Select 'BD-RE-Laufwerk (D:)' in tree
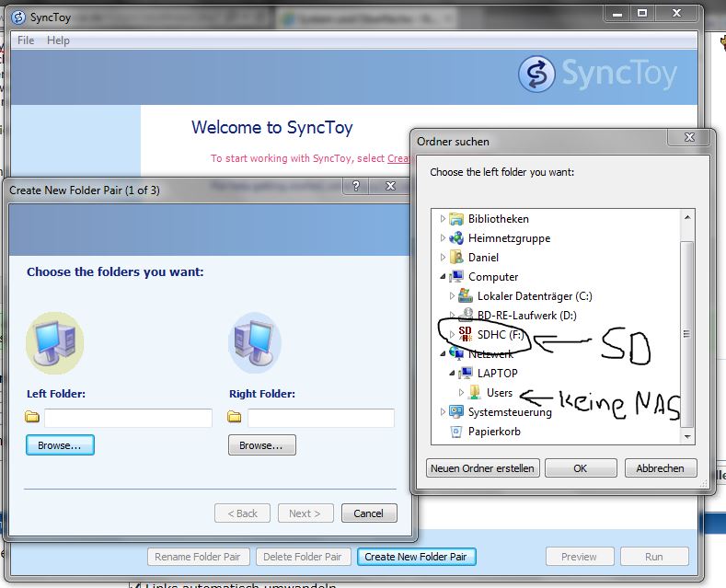The image size is (726, 588). click(x=527, y=316)
